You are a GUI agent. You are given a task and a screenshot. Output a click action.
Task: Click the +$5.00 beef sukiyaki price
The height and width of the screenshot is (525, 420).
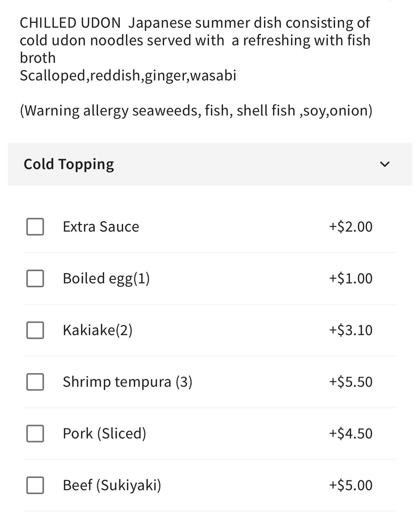click(351, 485)
